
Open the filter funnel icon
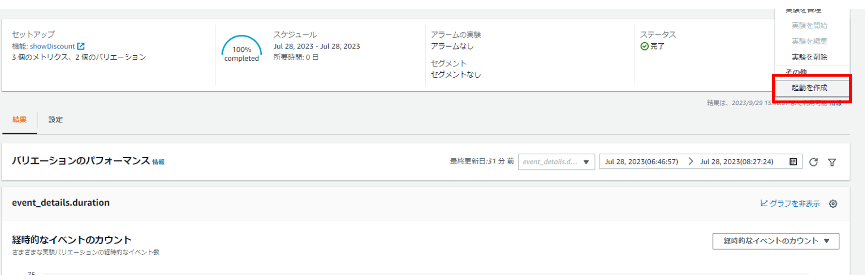(x=832, y=162)
